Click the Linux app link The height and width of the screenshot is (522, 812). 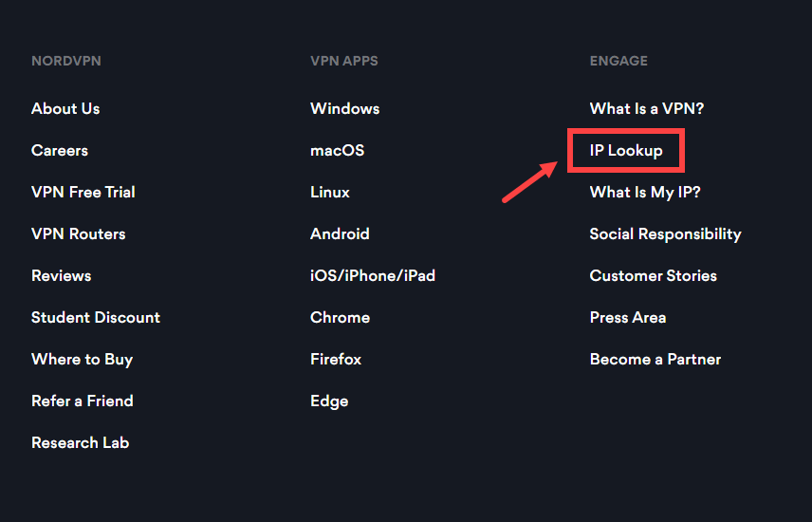click(x=330, y=193)
